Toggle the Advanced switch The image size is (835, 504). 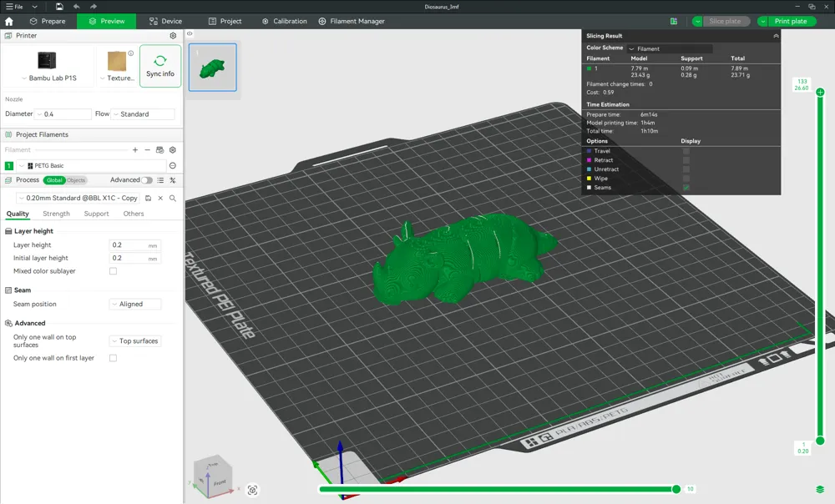coord(146,180)
